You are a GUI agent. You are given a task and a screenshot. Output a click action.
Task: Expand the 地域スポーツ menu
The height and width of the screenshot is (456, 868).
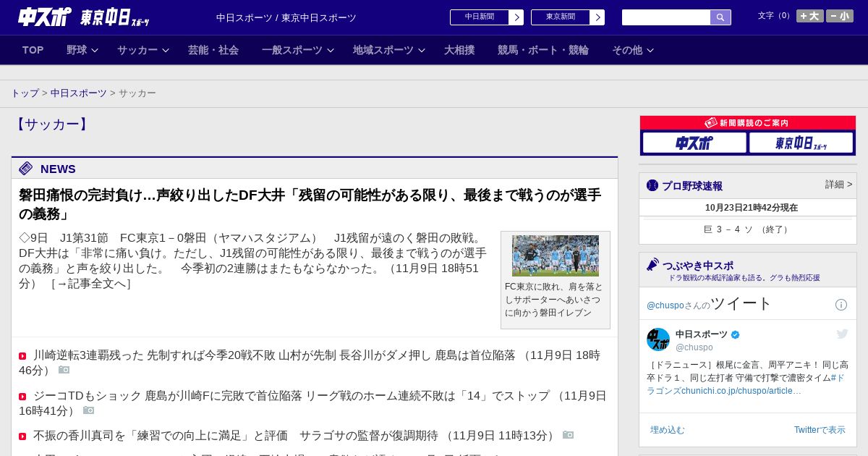point(389,50)
